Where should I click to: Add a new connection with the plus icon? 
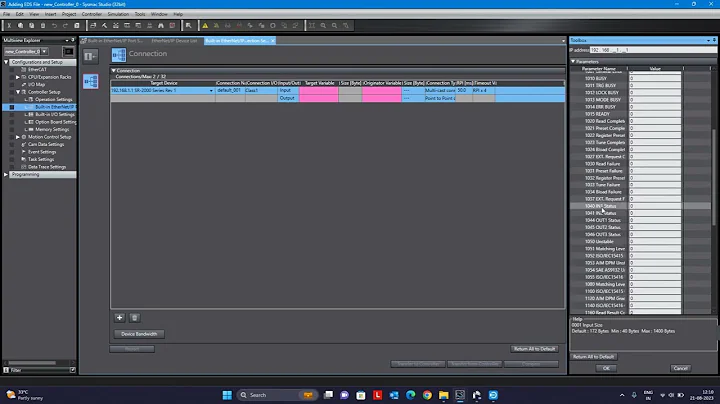[x=119, y=318]
